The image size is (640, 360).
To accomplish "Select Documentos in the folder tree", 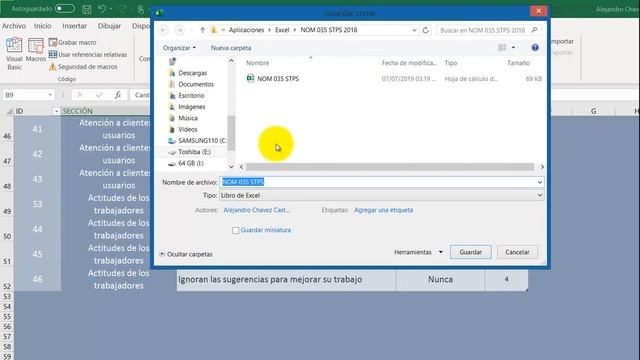I will 196,84.
